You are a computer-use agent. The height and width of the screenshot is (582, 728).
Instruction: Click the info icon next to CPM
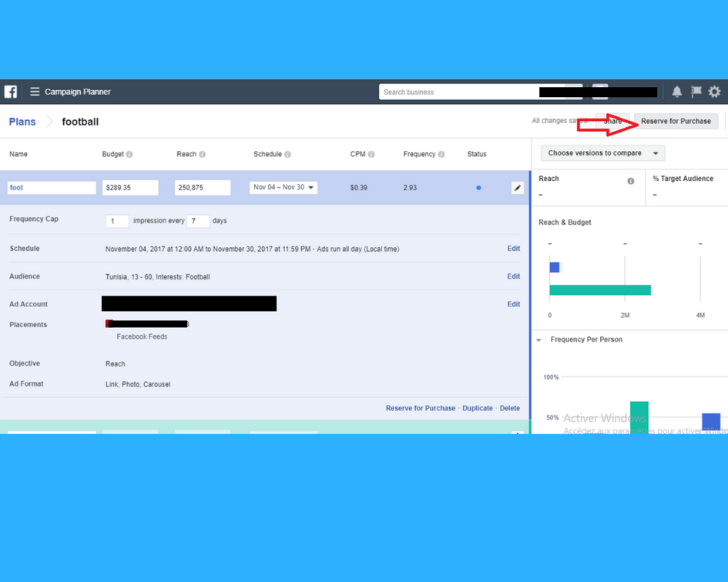point(371,155)
